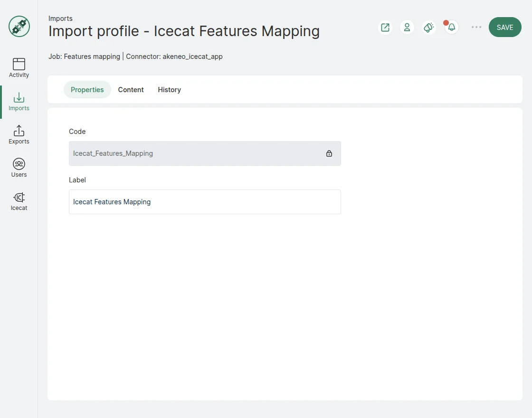Select the Properties tab

click(x=87, y=89)
